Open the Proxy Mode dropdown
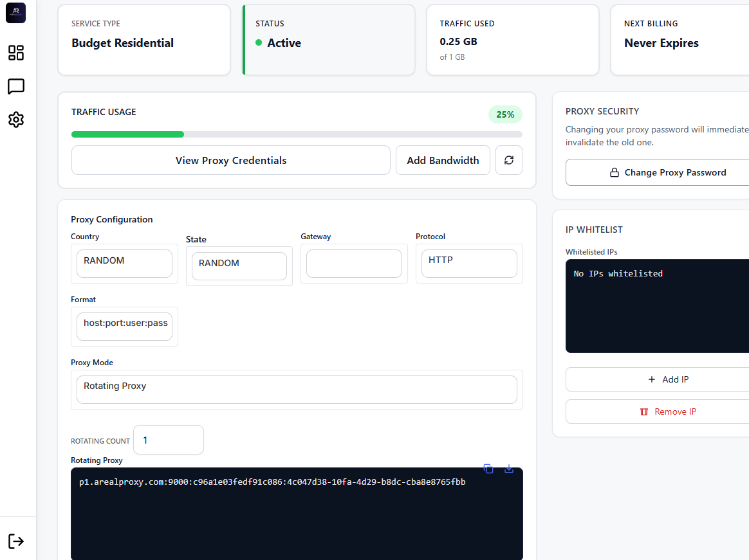 (x=297, y=389)
